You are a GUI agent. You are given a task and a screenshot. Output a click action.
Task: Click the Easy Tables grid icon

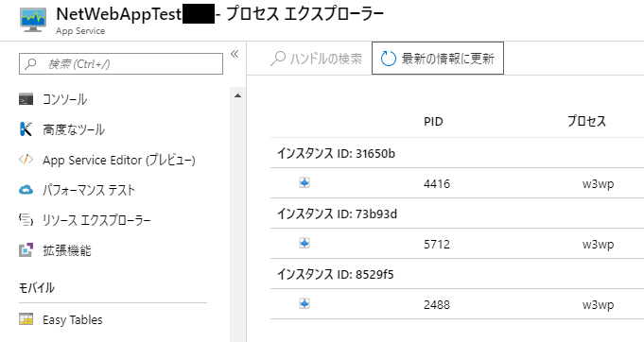click(26, 319)
